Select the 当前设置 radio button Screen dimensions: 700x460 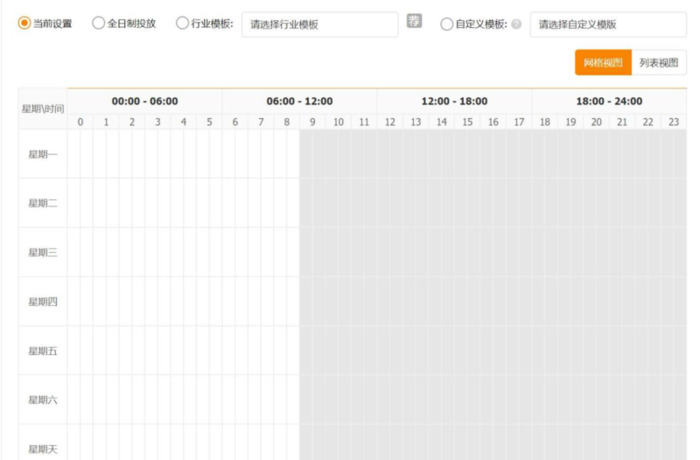click(25, 24)
